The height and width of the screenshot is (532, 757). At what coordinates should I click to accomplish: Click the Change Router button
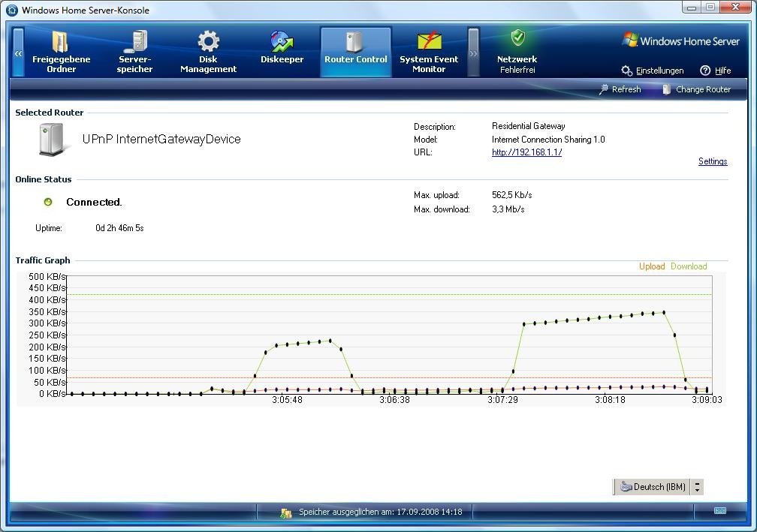696,89
